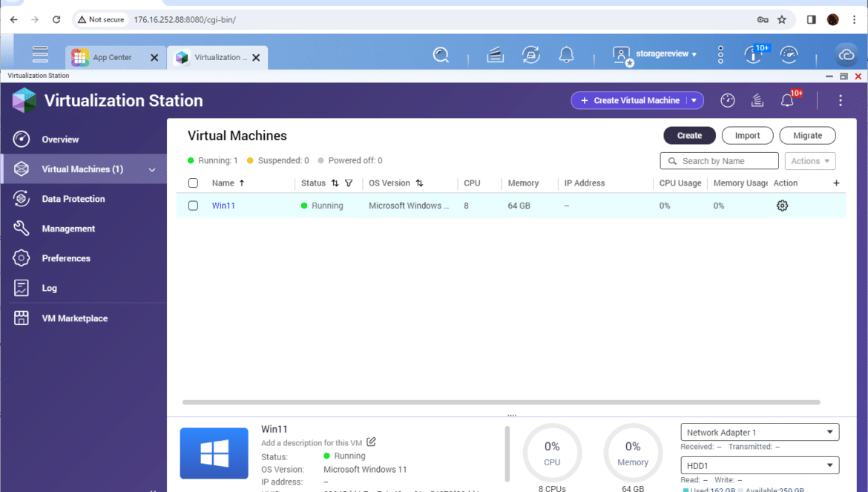Open Virtualization Station notifications bell with 10+
This screenshot has height=492, width=868.
[x=789, y=99]
